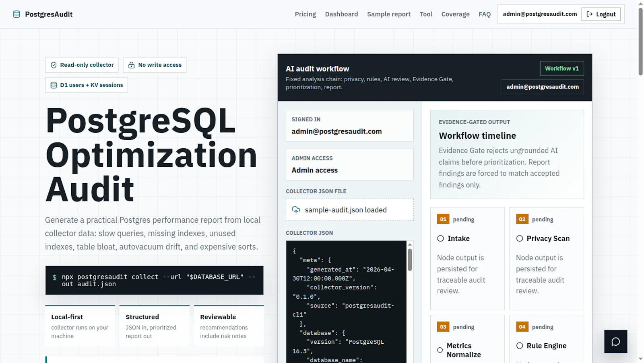Viewport: 644px width, 363px height.
Task: Click the shield icon on Read-only collector
Action: click(54, 65)
